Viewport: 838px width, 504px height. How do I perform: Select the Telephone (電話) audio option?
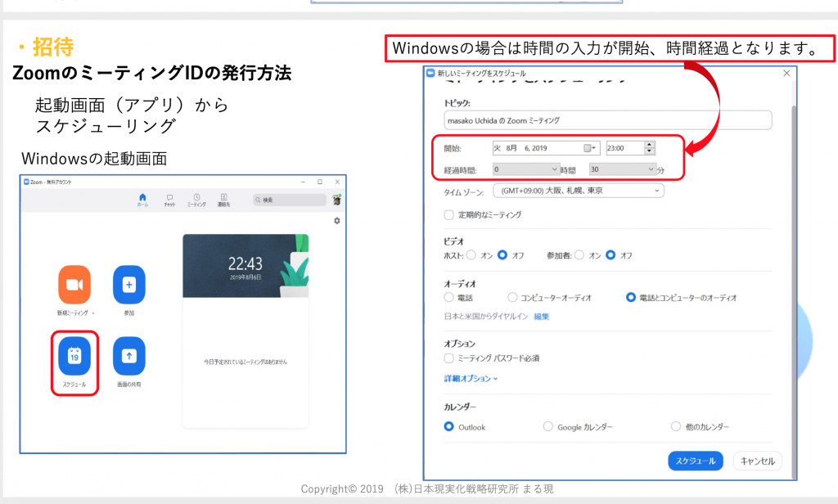click(x=449, y=298)
